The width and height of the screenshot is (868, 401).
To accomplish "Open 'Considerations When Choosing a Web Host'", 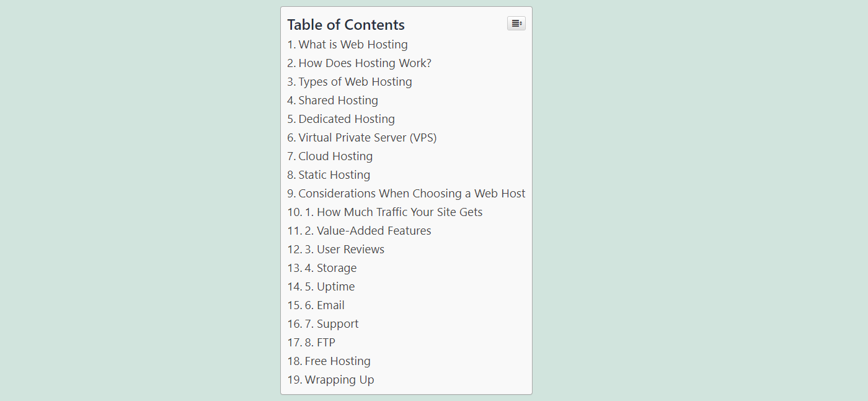I will pyautogui.click(x=412, y=193).
